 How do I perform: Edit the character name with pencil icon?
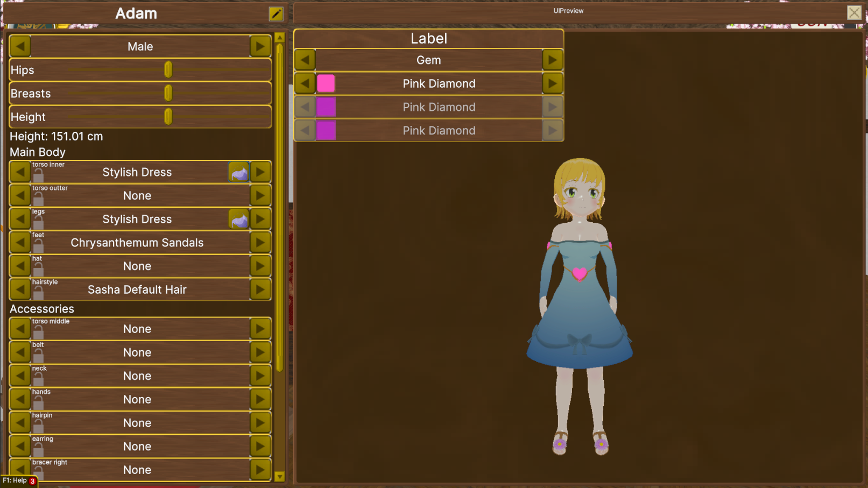[x=276, y=13]
